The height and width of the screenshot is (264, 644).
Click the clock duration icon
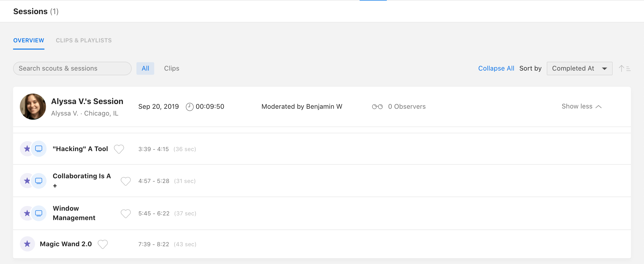pos(189,107)
